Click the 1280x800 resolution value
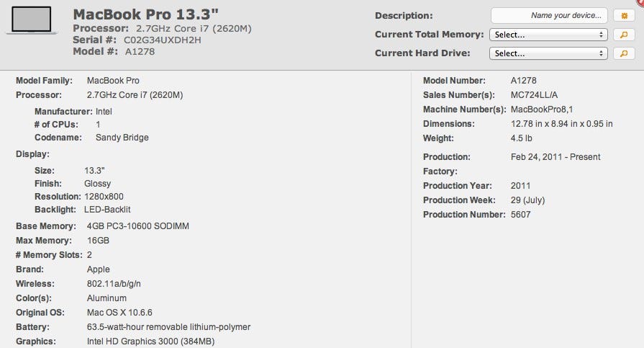The height and width of the screenshot is (348, 644). point(104,196)
